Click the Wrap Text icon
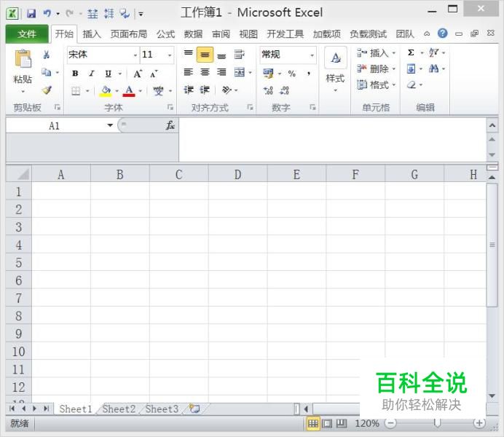This screenshot has width=504, height=437. (x=239, y=55)
